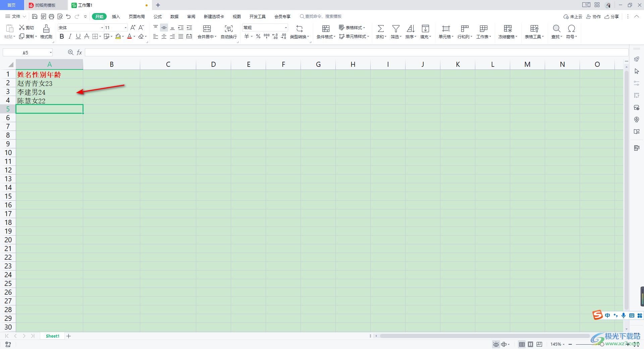Open the Insert (插入) ribbon tab
Screen dimensions: 644x349
(x=116, y=16)
